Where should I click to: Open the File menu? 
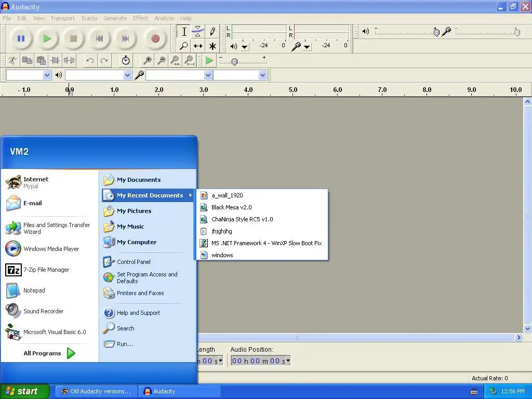[7, 18]
